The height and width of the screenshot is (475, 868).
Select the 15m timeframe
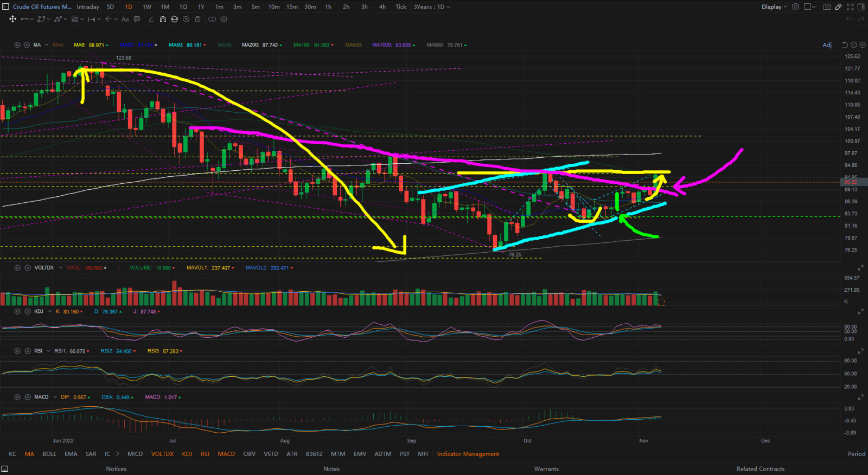coord(292,7)
